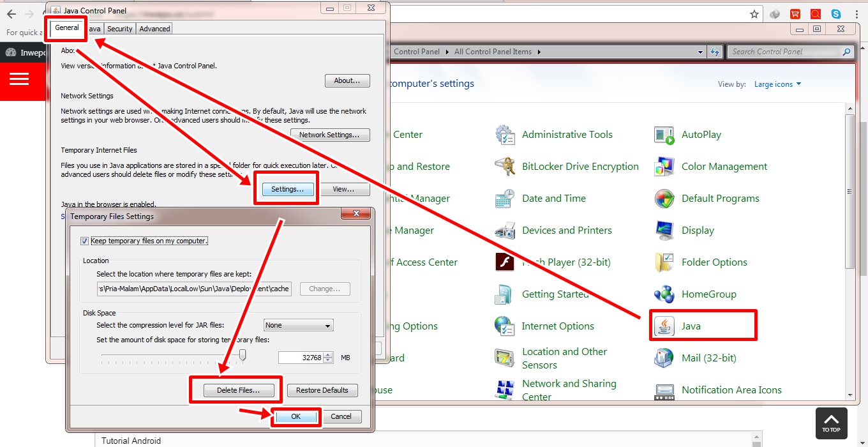Click the disk space value field
Screen dimensions: 868x447
(x=301, y=358)
